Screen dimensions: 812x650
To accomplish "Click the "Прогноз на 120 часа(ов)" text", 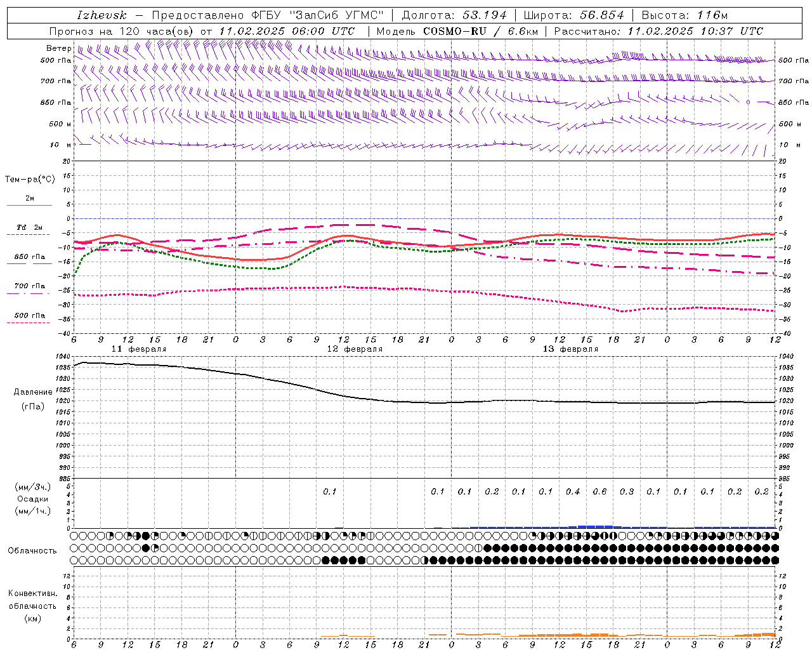I will coord(122,31).
